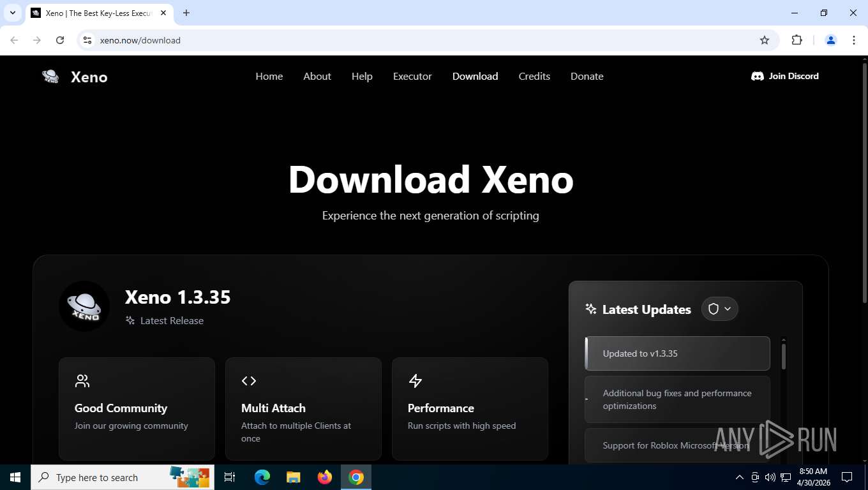Select the 'Updated to v1.3.35' update entry

coord(677,353)
